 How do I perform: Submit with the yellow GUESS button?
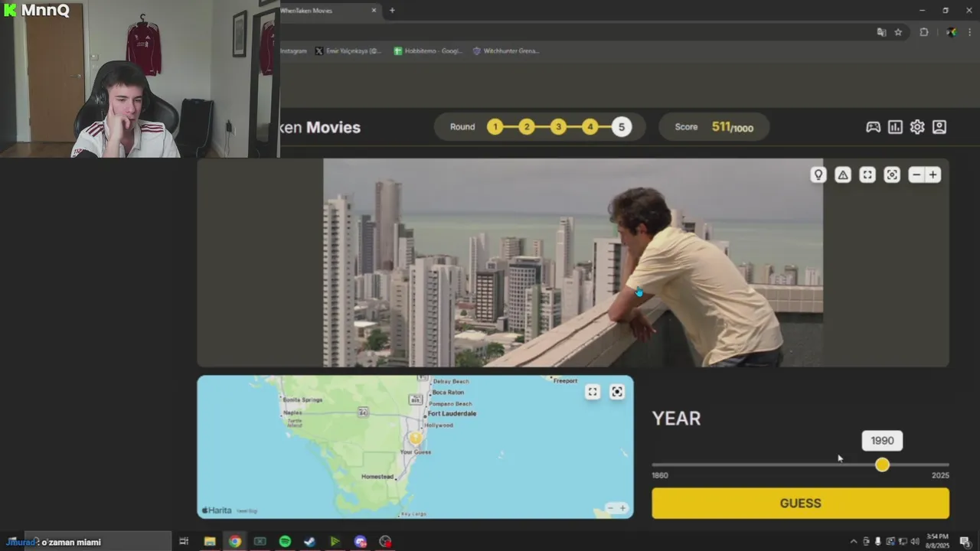[800, 504]
